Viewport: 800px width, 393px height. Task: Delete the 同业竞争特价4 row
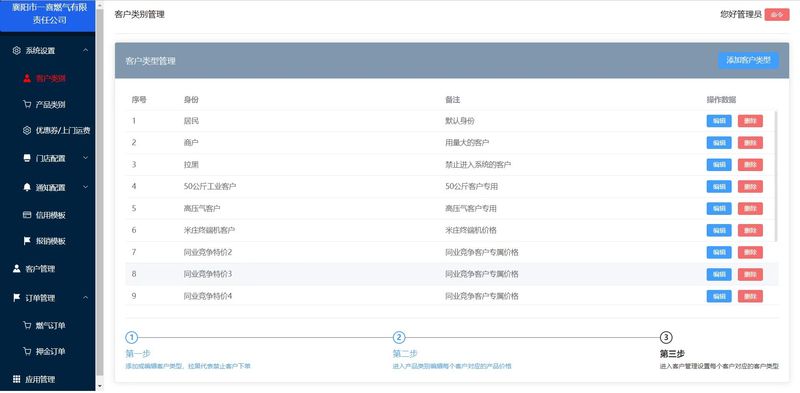tap(750, 296)
